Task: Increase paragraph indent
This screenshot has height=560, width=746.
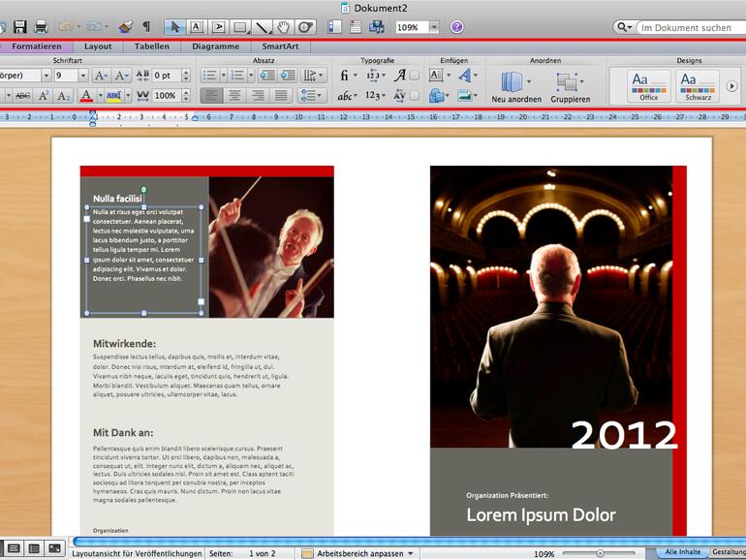Action: (288, 76)
